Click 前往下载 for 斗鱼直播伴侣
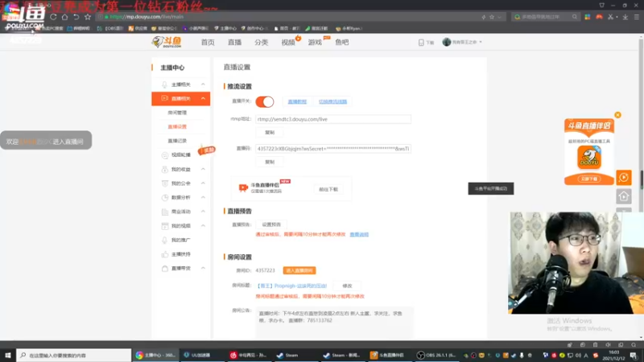This screenshot has width=644, height=362. point(328,189)
